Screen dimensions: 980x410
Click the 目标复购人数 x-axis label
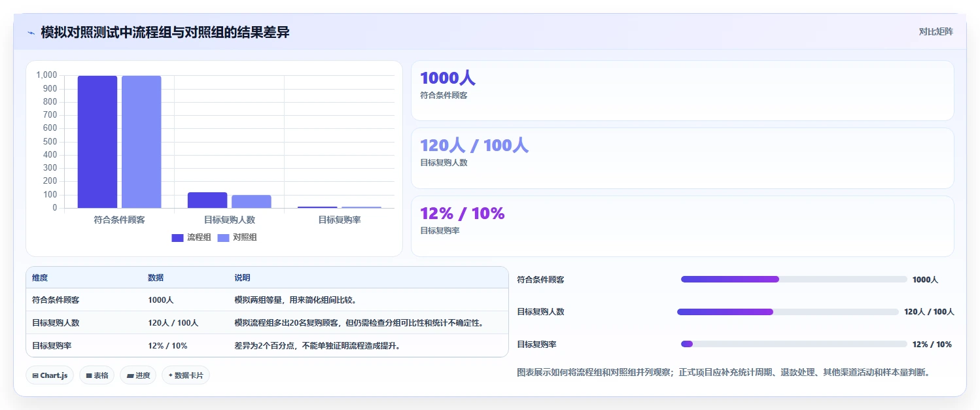229,220
